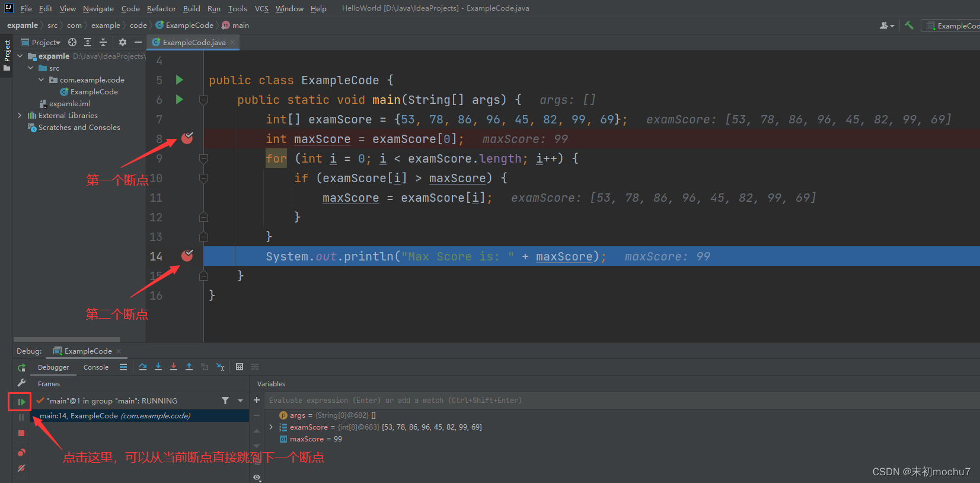Hide the Project panel with the minus icon
This screenshot has width=980, height=483.
138,42
